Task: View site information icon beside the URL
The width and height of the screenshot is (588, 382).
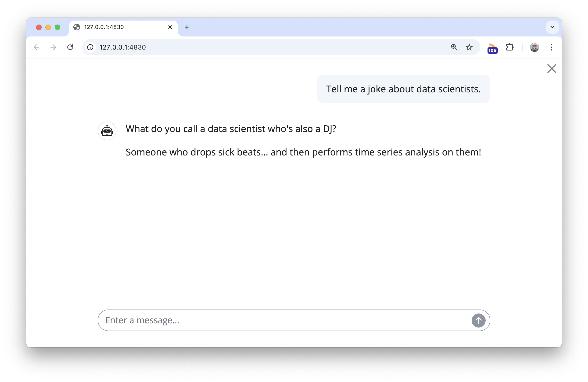Action: [90, 47]
